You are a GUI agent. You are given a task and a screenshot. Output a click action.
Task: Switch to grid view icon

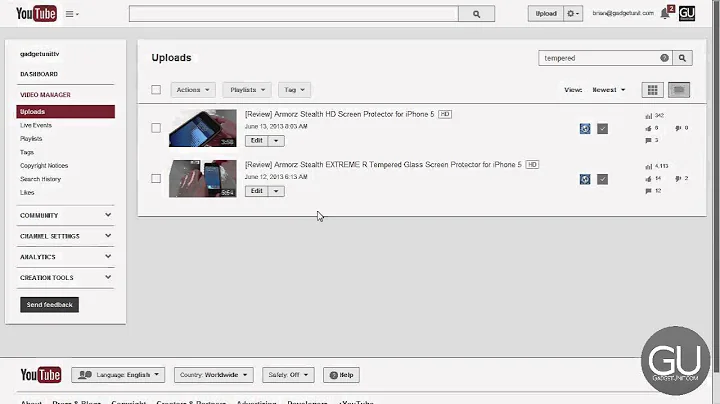click(652, 90)
